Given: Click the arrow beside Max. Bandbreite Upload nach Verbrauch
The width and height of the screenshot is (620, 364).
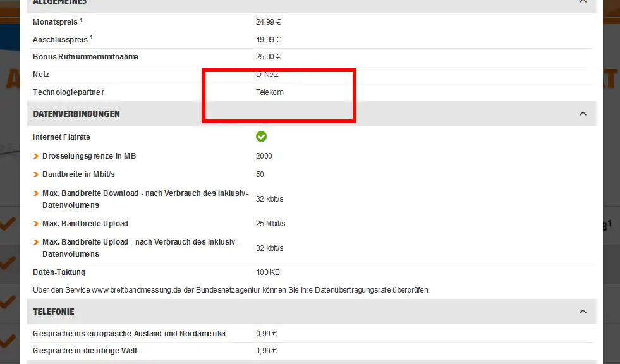Looking at the screenshot, I should coord(36,243).
